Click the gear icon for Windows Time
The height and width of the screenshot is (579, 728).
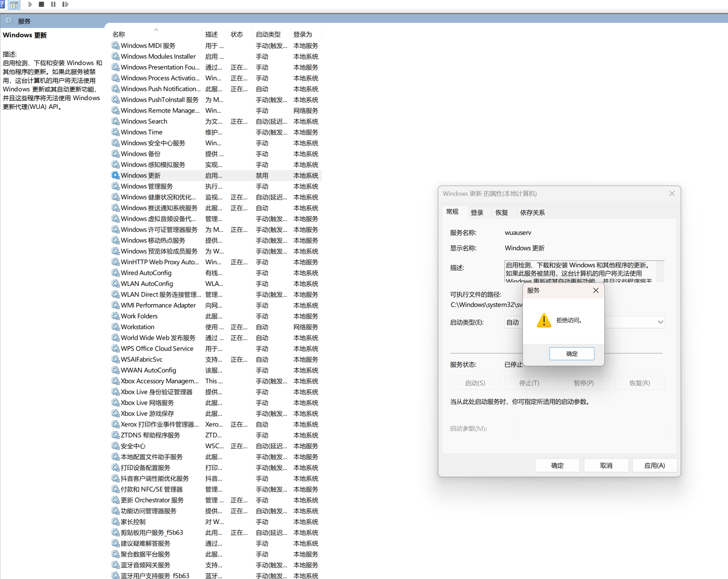point(115,132)
